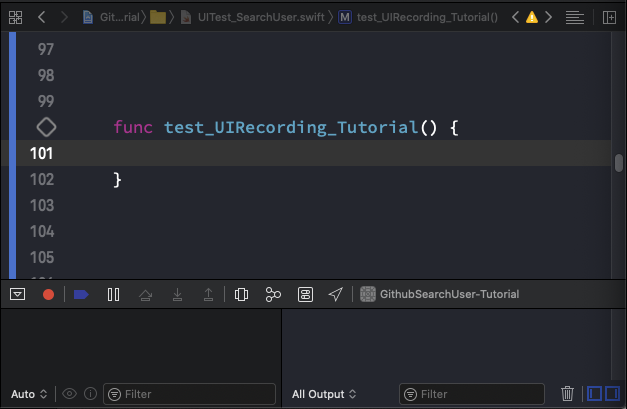
Task: Open test_UIRecording_Tutorial() jump bar item
Action: tap(418, 17)
